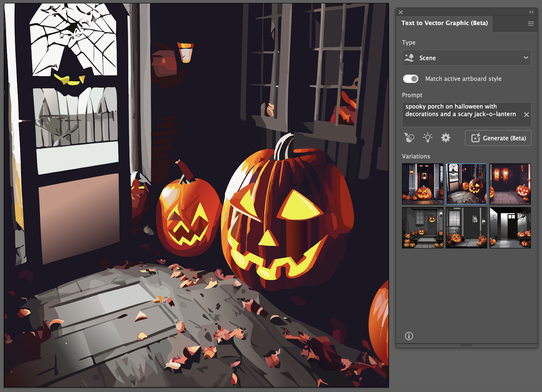Select the highlighted second variation thumbnail
The image size is (542, 392).
point(466,184)
